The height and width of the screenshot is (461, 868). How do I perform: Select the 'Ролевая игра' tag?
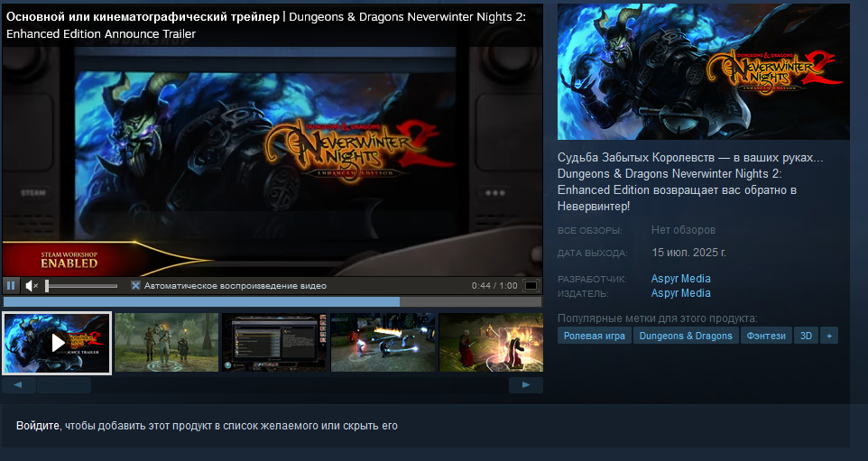point(594,336)
